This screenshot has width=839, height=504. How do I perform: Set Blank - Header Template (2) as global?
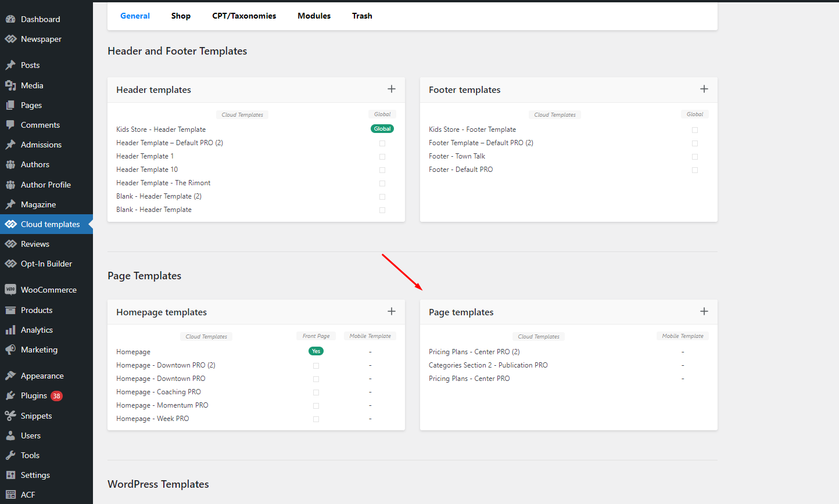[x=382, y=196]
